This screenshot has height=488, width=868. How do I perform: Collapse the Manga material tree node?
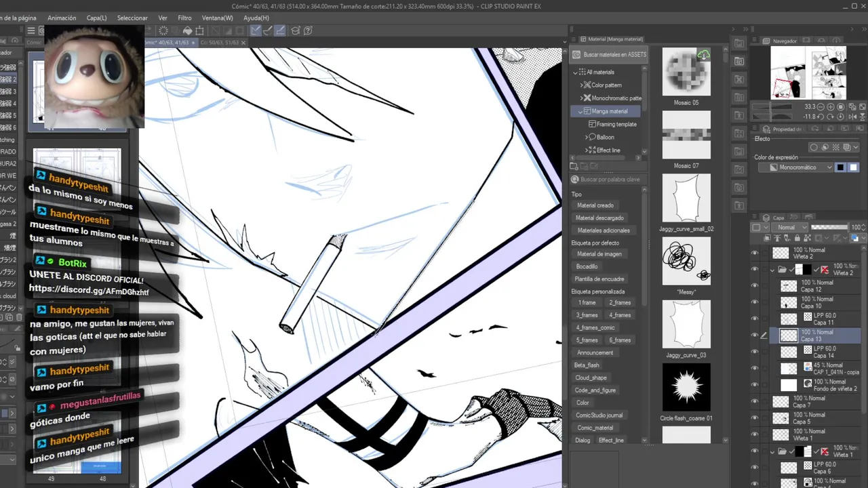point(581,111)
